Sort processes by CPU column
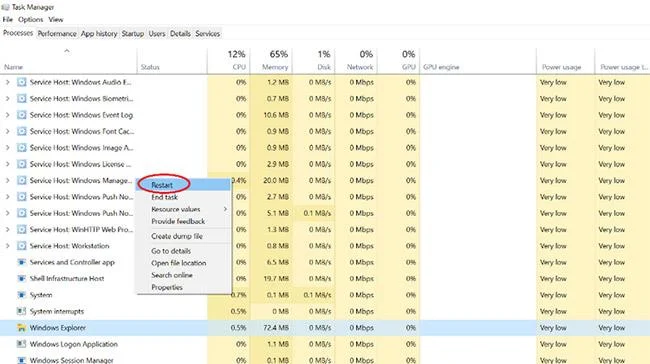The height and width of the screenshot is (364, 650). click(228, 61)
